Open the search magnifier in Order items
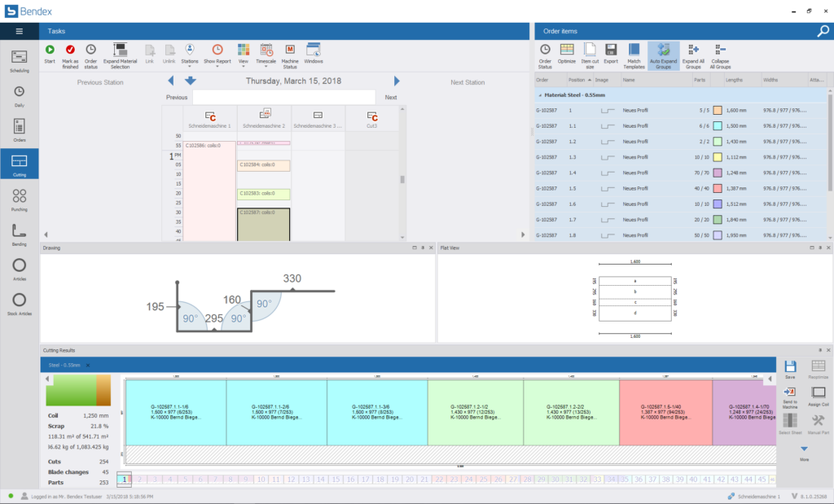Image resolution: width=834 pixels, height=504 pixels. [x=823, y=31]
